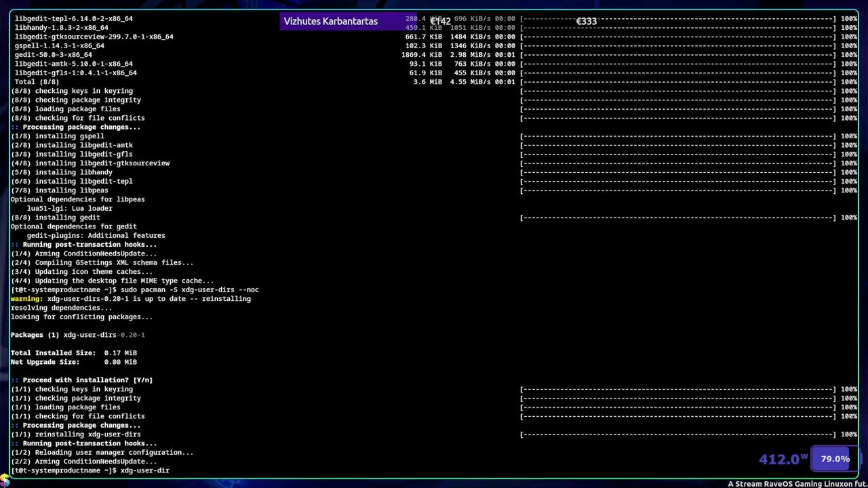Click the 'A Stream RaveOS Gaming Linuxon' ticker text
Image resolution: width=868 pixels, height=488 pixels.
click(797, 484)
